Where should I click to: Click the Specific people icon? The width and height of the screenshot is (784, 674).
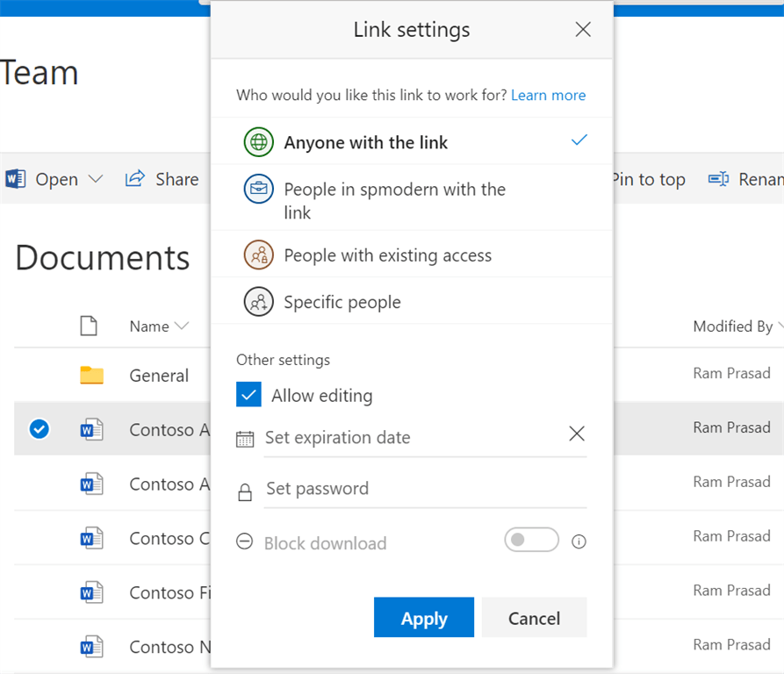click(x=258, y=301)
